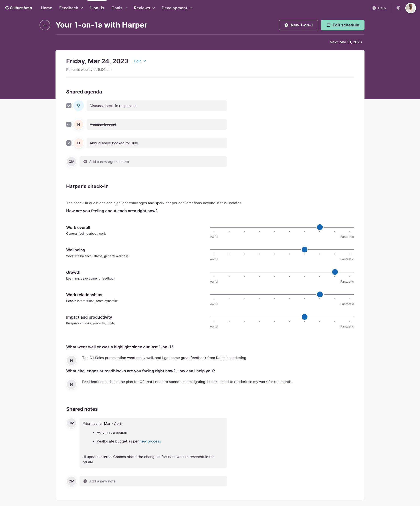Screen dimensions: 420x506
Task: Expand the Development navigation dropdown
Action: (x=177, y=8)
